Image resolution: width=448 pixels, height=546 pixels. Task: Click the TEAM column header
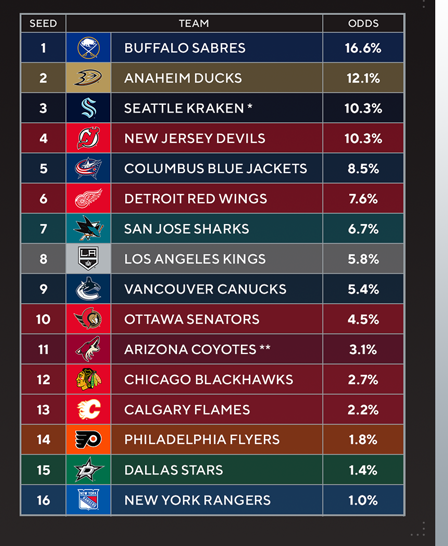coord(194,23)
